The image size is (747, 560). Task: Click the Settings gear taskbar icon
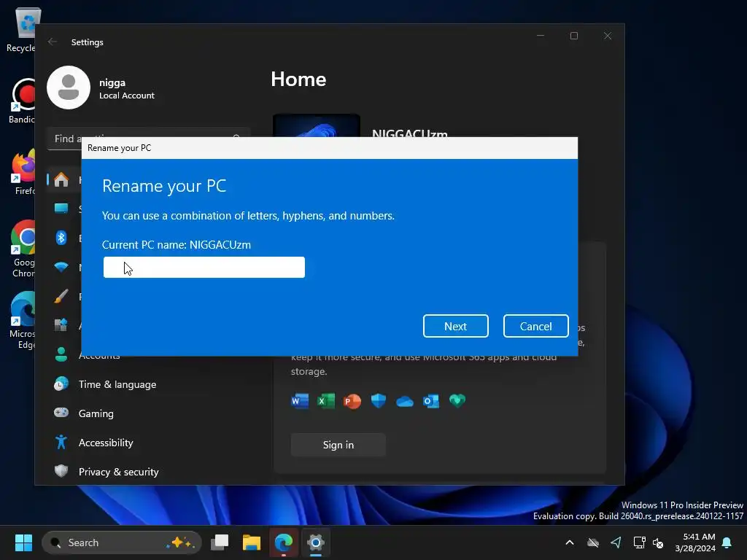tap(315, 542)
